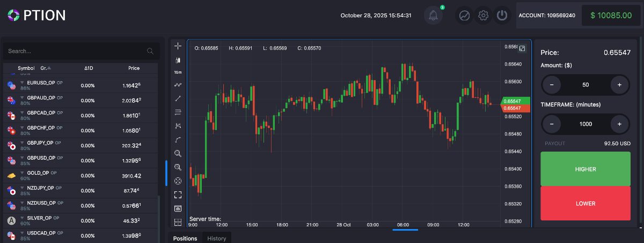
Task: Select the crosshair cursor tool
Action: point(178,46)
